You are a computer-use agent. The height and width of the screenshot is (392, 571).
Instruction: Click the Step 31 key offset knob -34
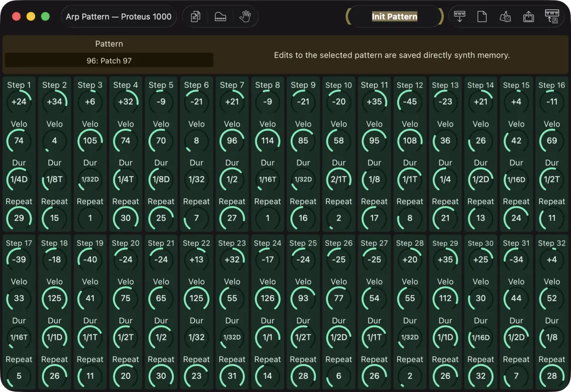[516, 259]
